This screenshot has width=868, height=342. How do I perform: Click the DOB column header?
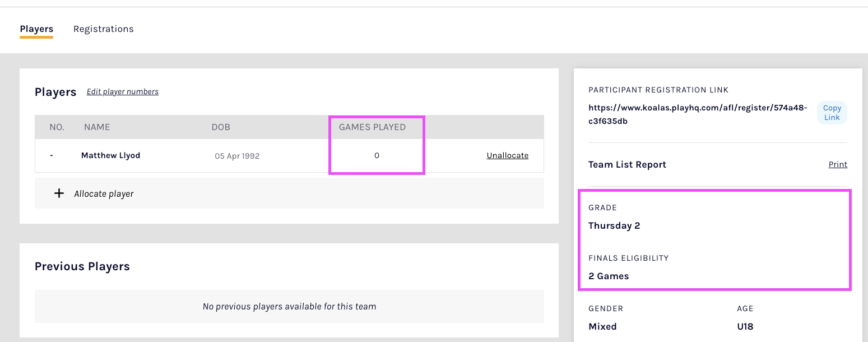(221, 127)
